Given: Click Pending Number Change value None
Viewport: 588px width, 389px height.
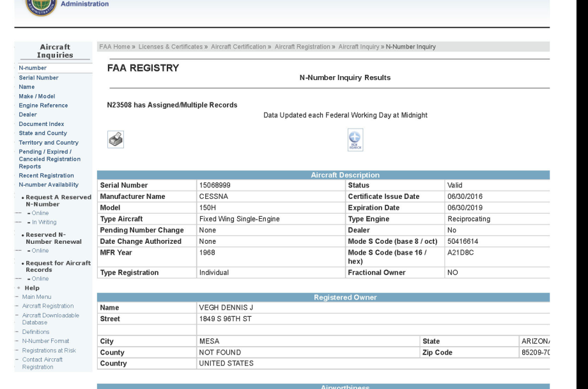Looking at the screenshot, I should tap(207, 230).
